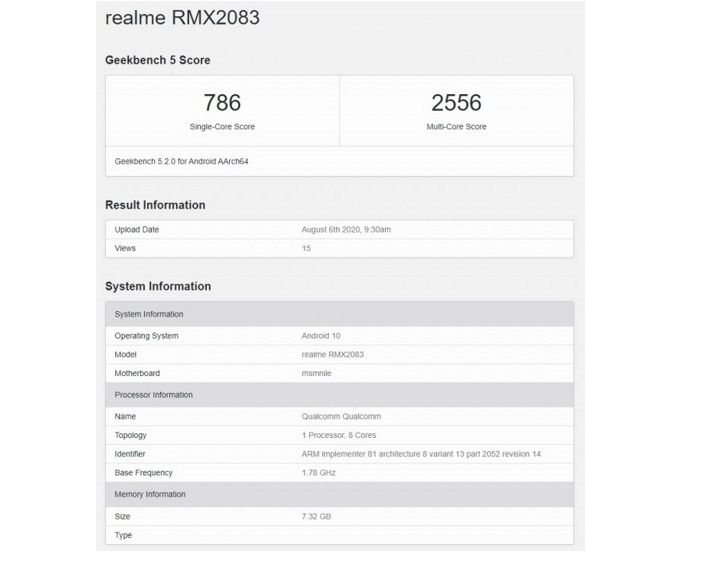Select the msmnile motherboard value

coord(317,373)
